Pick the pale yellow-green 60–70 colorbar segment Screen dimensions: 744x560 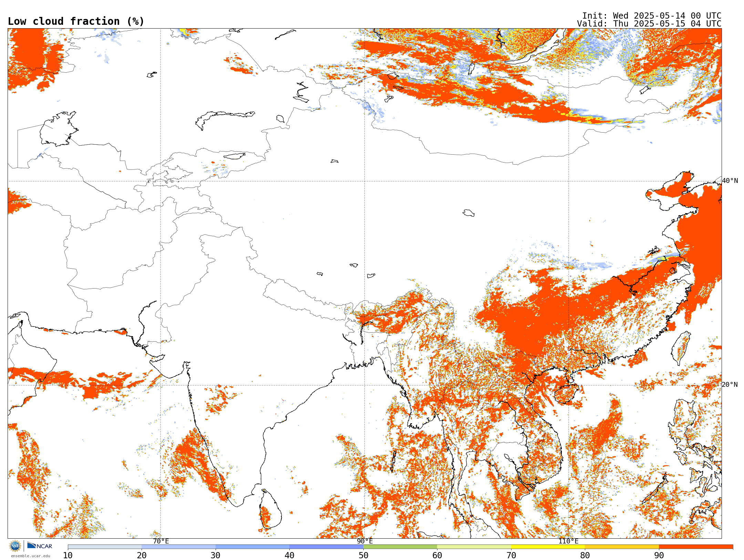474,547
